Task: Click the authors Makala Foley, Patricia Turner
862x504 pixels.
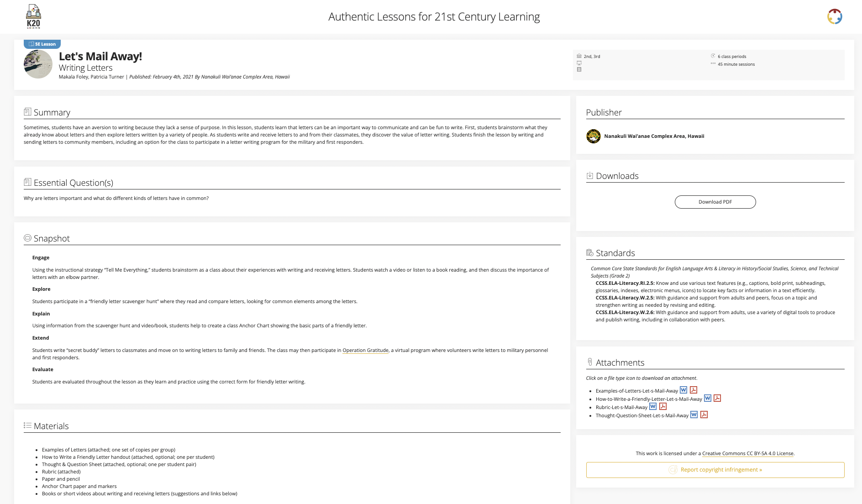Action: pos(91,77)
